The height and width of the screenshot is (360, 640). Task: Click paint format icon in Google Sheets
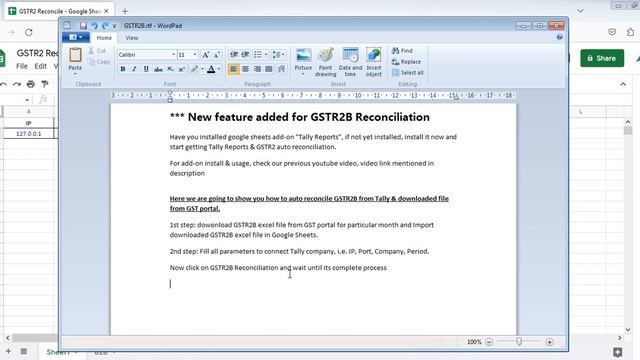coord(44,84)
